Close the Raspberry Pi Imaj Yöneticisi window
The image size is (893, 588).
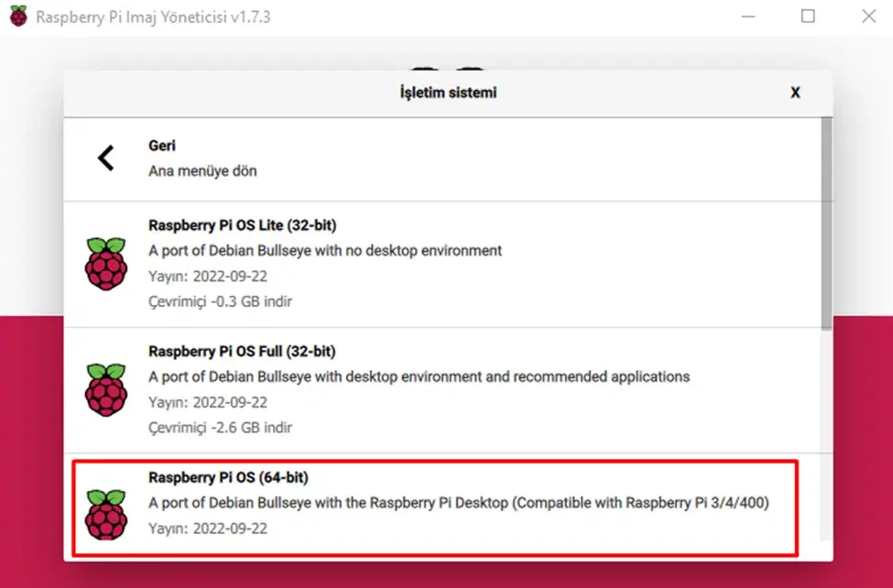tap(868, 16)
